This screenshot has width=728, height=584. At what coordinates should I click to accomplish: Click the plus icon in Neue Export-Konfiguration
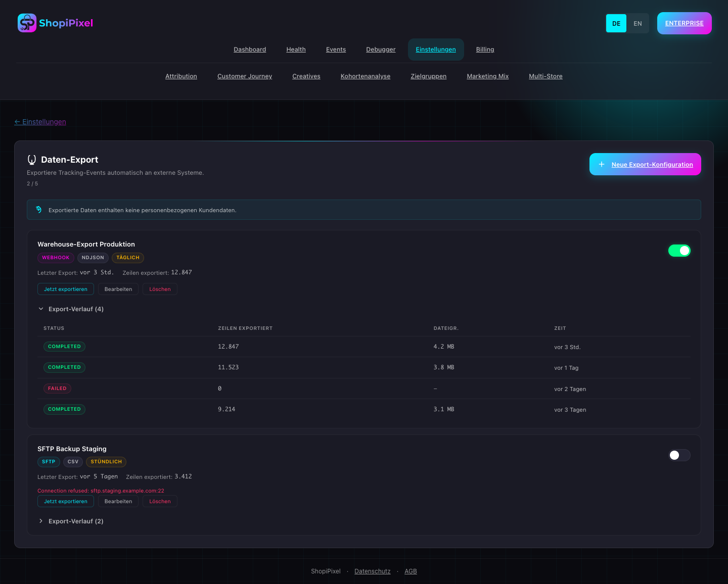pos(601,164)
